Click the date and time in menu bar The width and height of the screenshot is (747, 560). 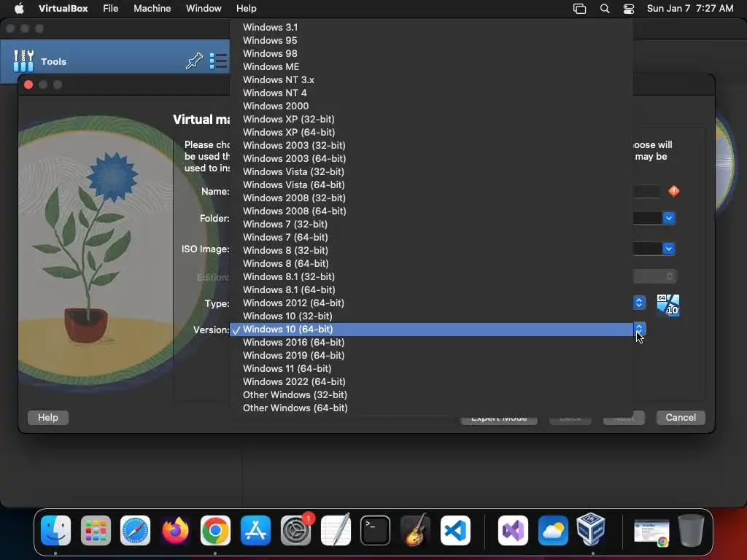point(690,8)
